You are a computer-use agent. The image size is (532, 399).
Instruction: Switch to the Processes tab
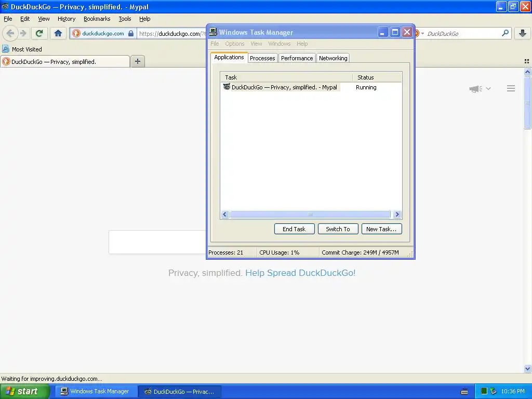click(x=262, y=58)
